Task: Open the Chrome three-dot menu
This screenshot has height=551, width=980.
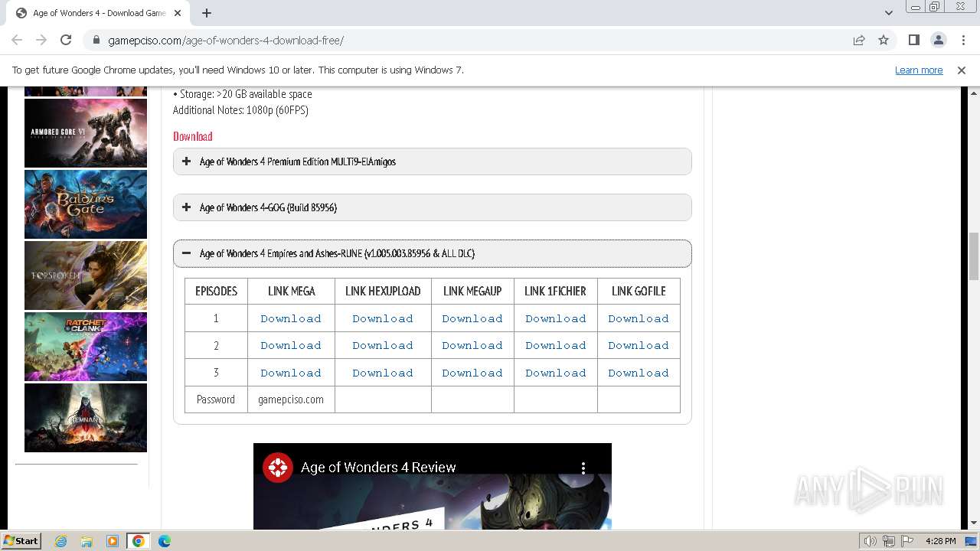Action: [962, 40]
